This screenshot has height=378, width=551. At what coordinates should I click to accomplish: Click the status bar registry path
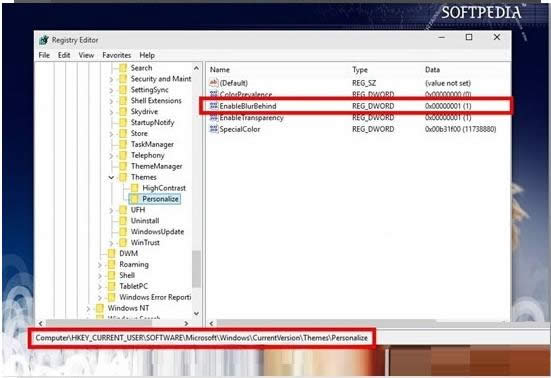tap(202, 338)
